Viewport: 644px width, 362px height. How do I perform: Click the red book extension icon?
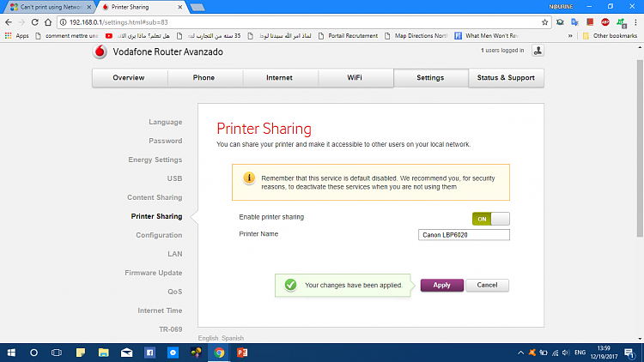click(x=590, y=22)
